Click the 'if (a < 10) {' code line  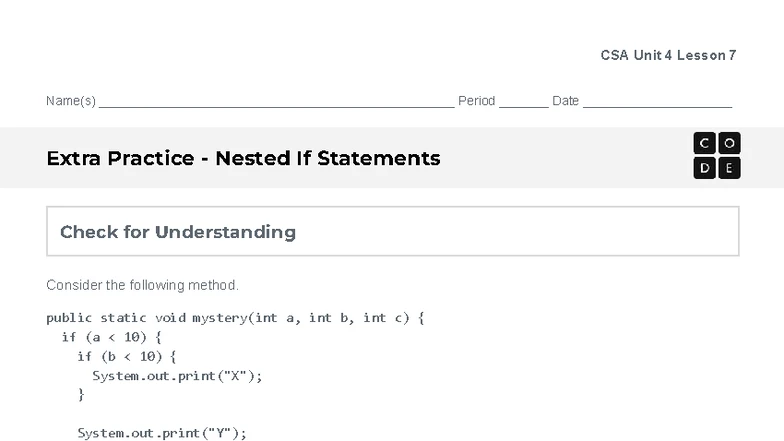111,337
